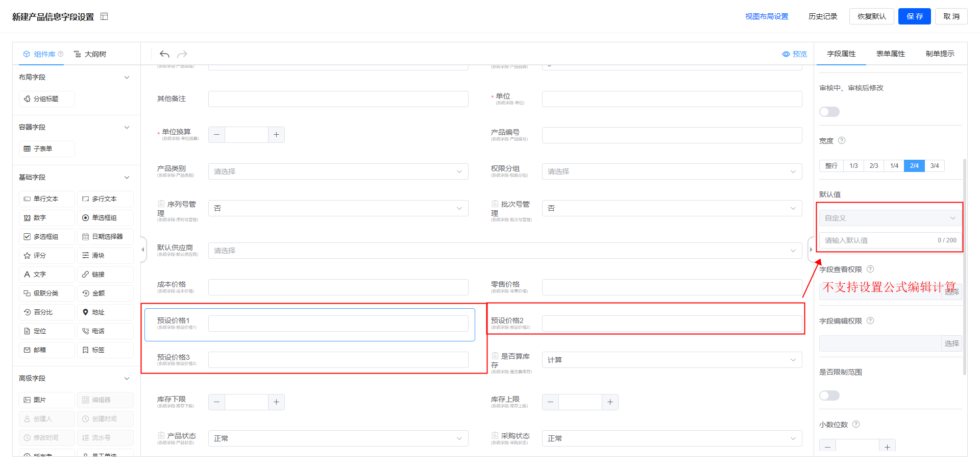Toggle 是否限制范围 switch
The image size is (980, 469).
click(x=829, y=396)
